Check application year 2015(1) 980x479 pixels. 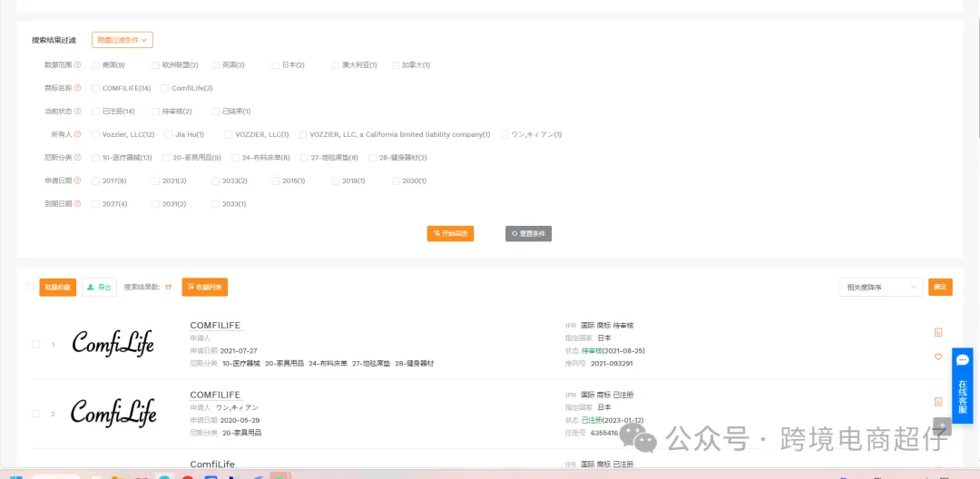(276, 181)
